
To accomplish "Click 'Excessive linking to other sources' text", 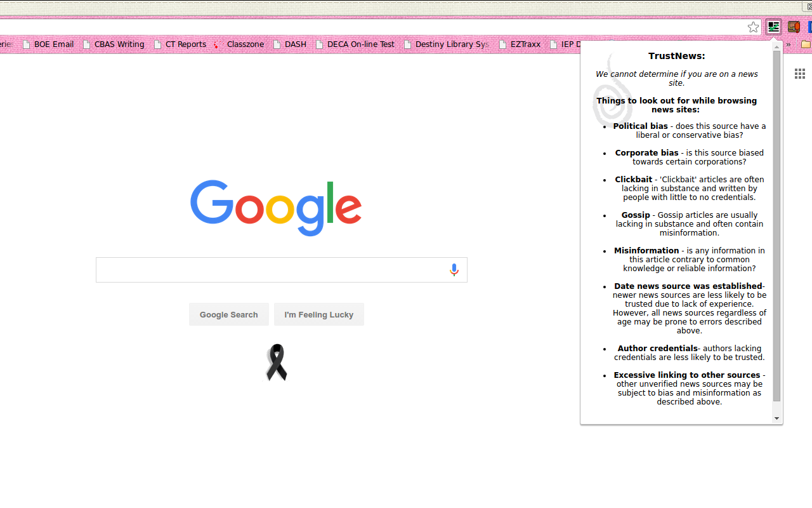I will (686, 375).
